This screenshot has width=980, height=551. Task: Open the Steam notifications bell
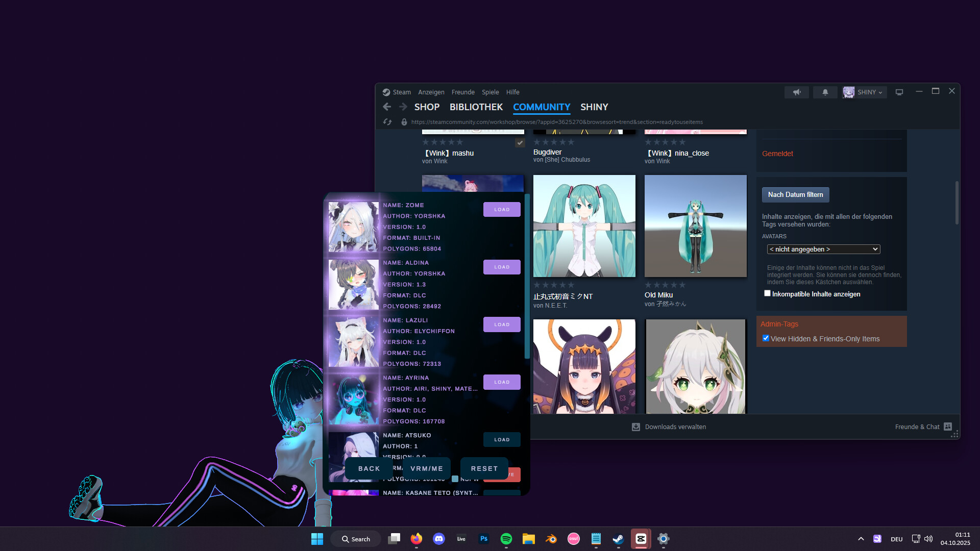click(825, 92)
